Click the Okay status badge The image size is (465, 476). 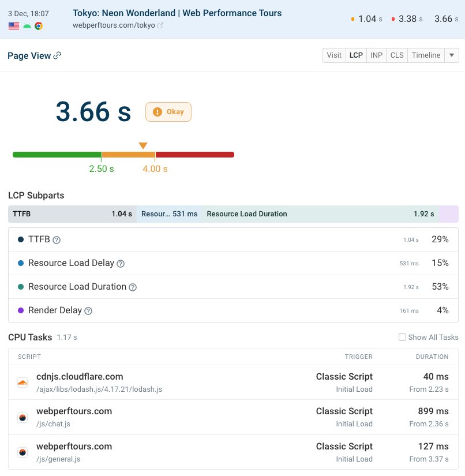click(168, 111)
